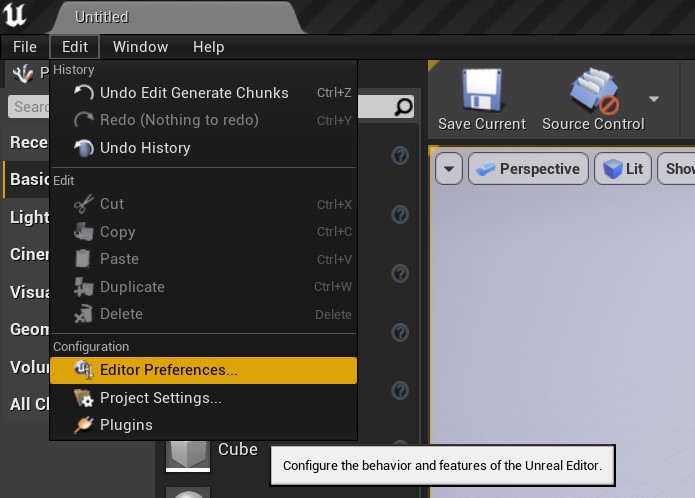Viewport: 695px width, 498px height.
Task: Click help icon beside Duplicate row
Action: (400, 273)
